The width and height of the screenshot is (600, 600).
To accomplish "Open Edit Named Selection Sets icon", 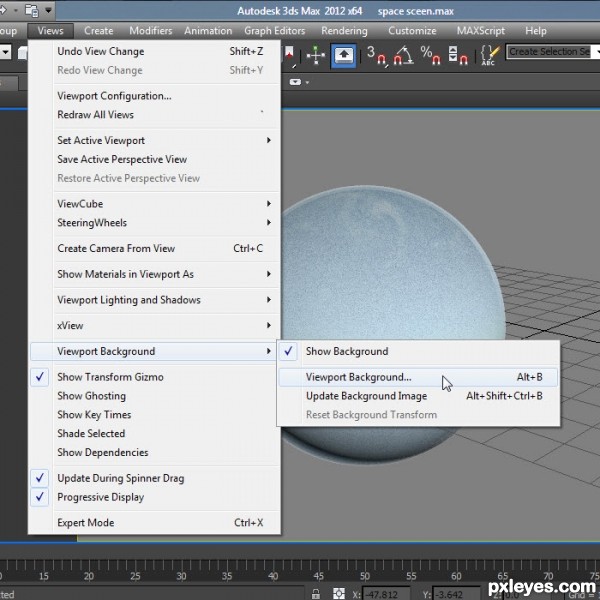I will (489, 56).
